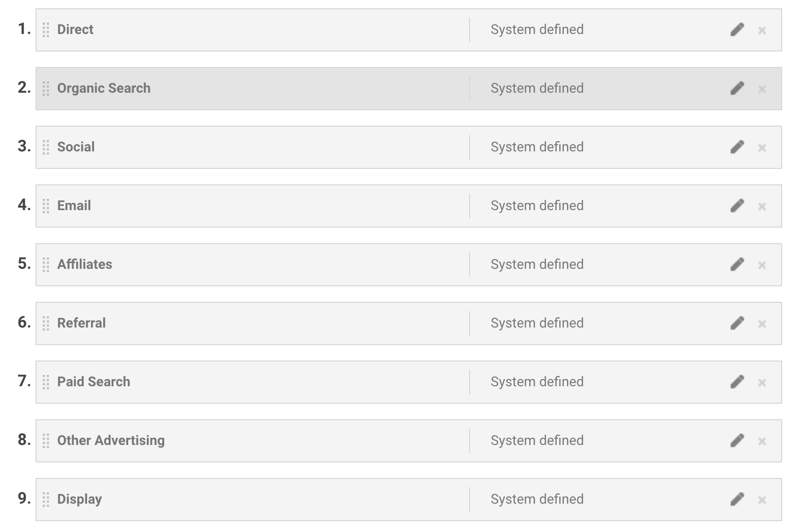Viewport: 794px width, 532px height.
Task: Delete the Social channel using X icon
Action: click(x=762, y=148)
